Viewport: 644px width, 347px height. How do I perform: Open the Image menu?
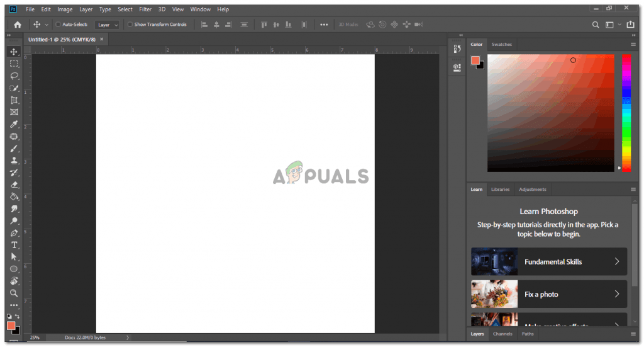click(65, 9)
